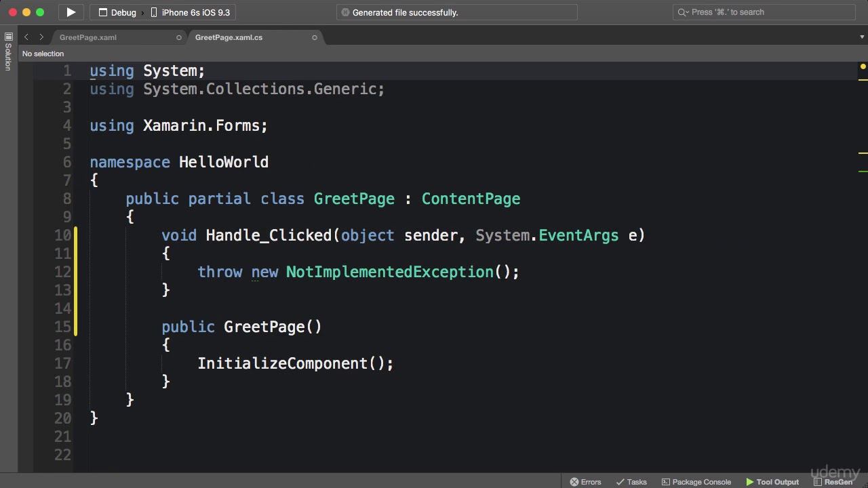The width and height of the screenshot is (868, 488).
Task: Click line number 10 in gutter
Action: pyautogui.click(x=63, y=235)
